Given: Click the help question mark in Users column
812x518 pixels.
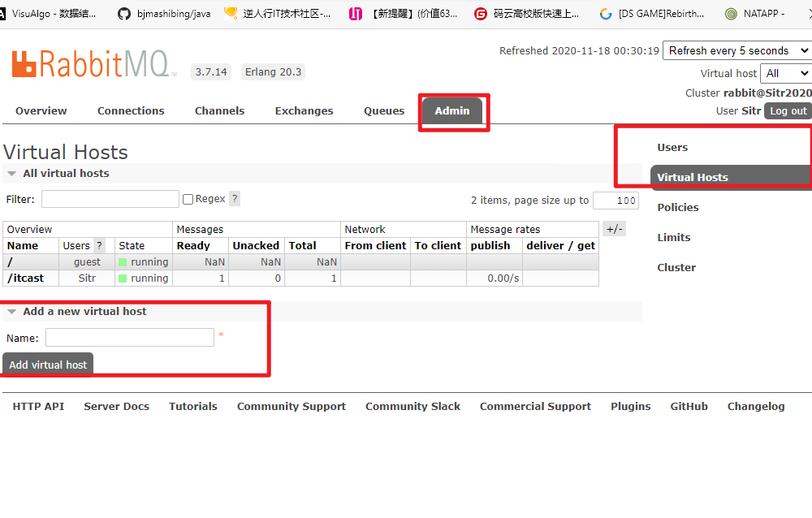Looking at the screenshot, I should pos(99,245).
